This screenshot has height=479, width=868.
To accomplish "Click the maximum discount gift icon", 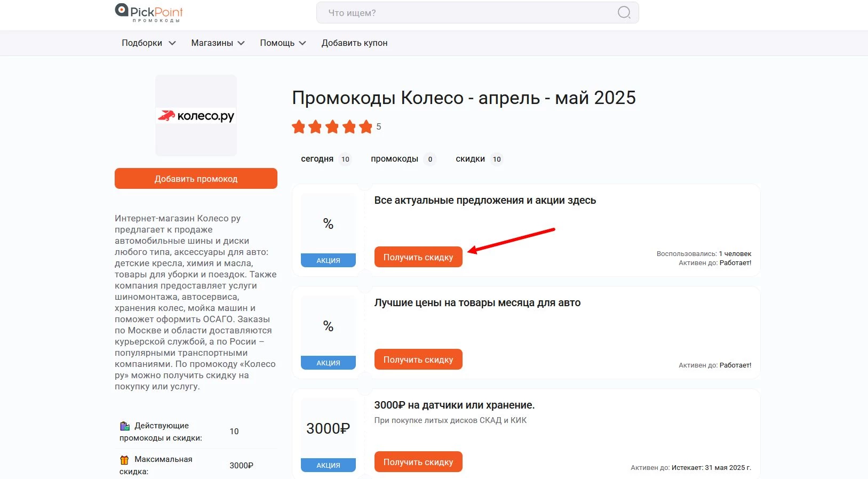I will click(124, 460).
